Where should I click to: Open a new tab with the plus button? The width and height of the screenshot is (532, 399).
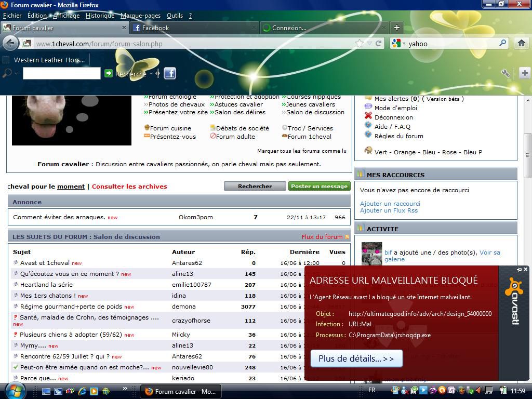click(396, 28)
